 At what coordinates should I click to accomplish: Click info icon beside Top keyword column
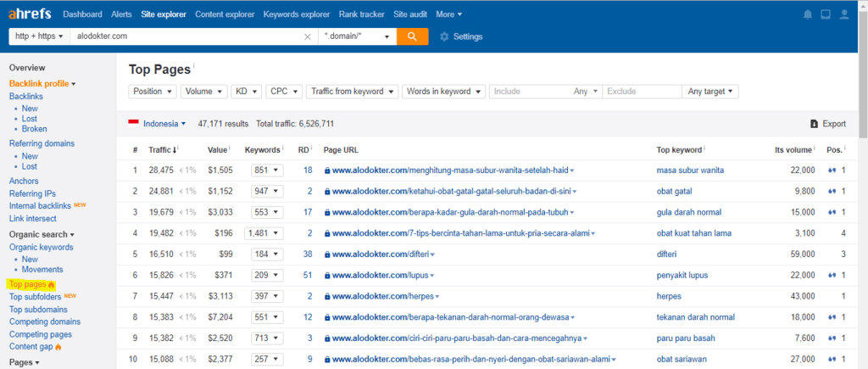tap(704, 148)
